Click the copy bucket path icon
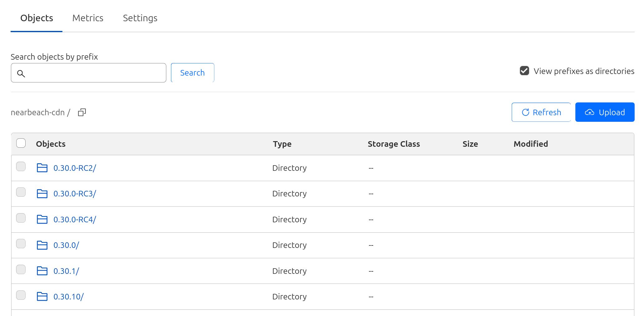The height and width of the screenshot is (316, 644). point(82,112)
